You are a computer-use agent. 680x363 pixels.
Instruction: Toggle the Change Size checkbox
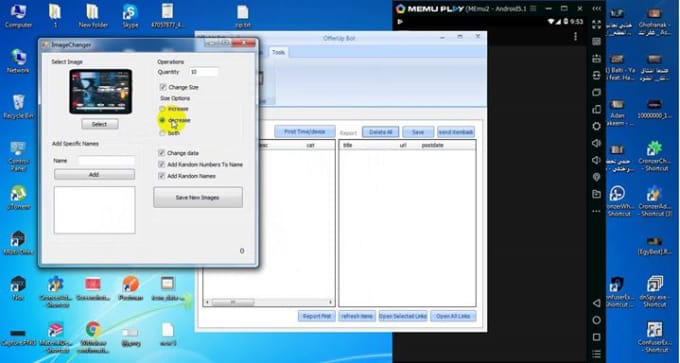(x=163, y=87)
